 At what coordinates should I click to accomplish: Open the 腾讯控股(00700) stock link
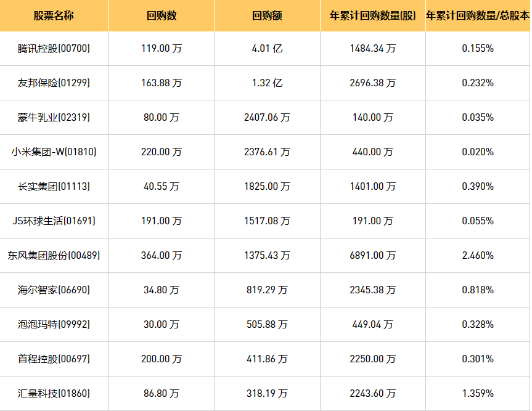click(54, 48)
